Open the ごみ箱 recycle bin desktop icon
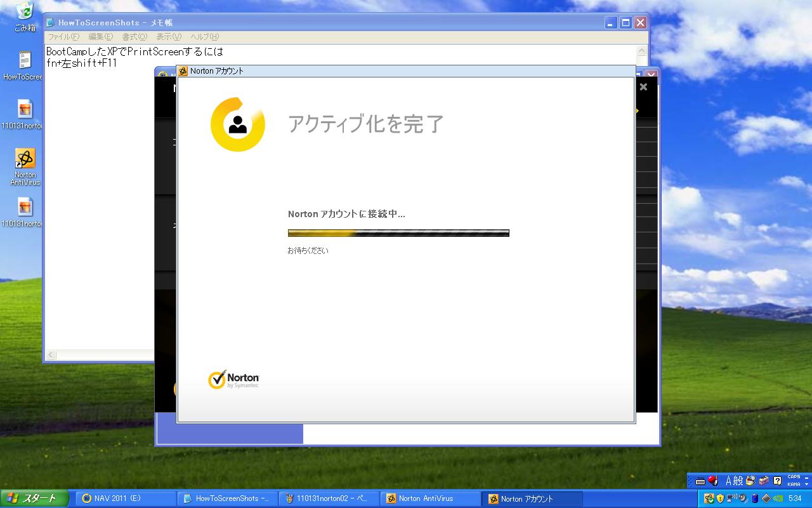The height and width of the screenshot is (508, 812). pos(25,17)
